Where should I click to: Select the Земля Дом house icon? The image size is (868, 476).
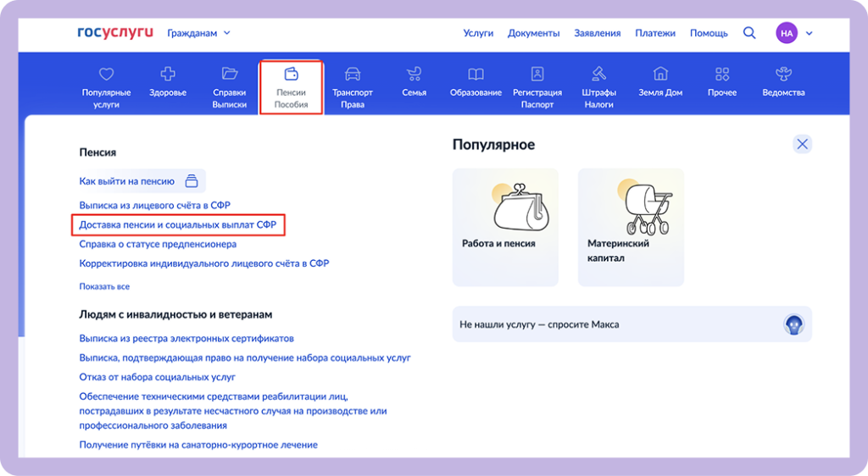pos(660,74)
